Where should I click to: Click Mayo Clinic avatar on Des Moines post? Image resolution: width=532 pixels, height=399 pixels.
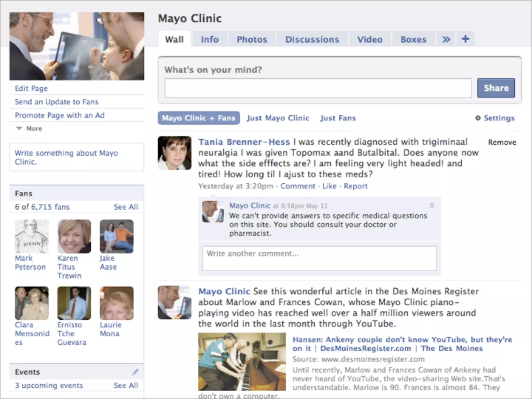(175, 302)
